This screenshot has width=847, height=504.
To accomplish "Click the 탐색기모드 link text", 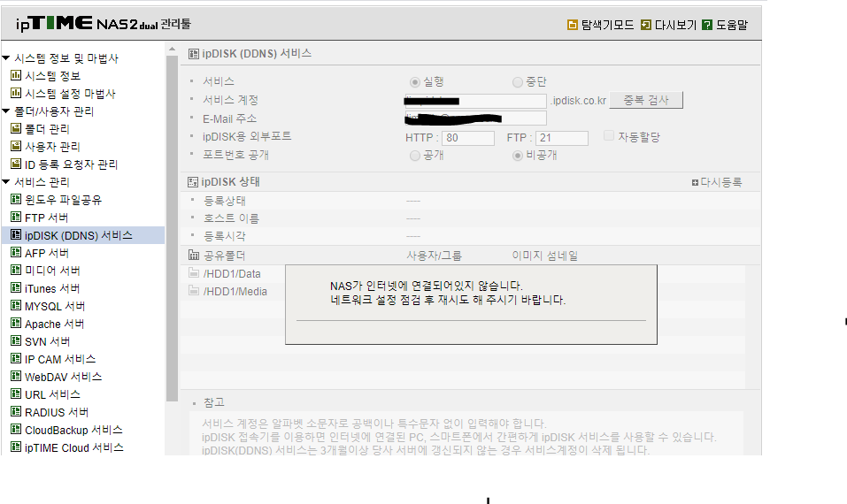I will click(607, 25).
